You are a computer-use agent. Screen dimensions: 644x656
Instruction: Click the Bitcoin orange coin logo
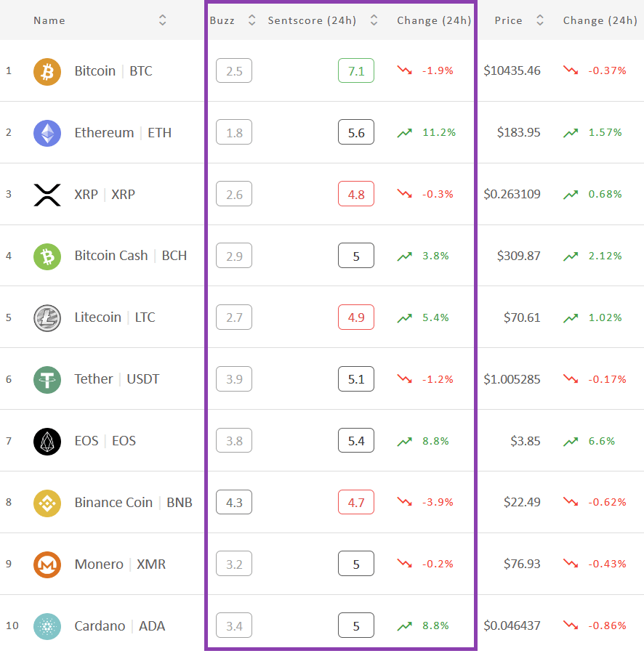click(x=47, y=71)
